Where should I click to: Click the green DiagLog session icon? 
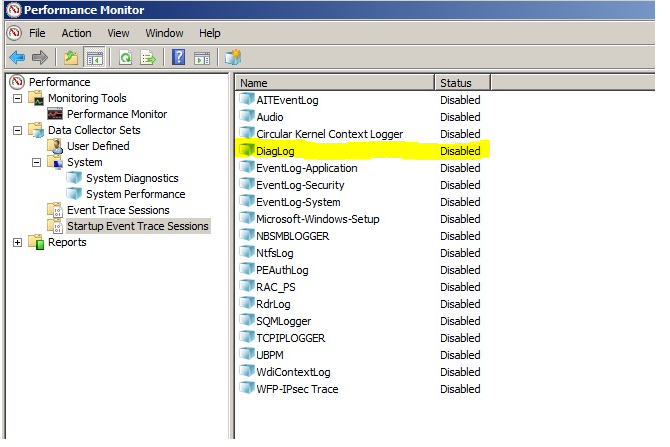pyautogui.click(x=247, y=150)
